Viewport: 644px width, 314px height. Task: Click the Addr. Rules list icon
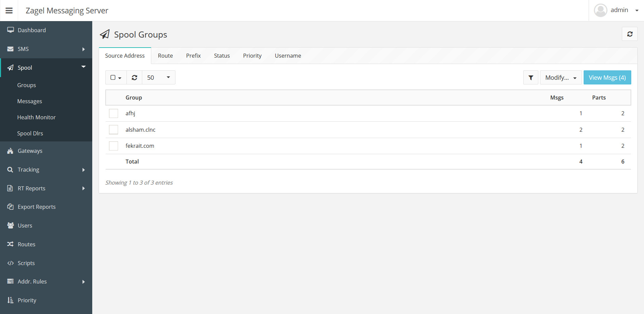10,281
